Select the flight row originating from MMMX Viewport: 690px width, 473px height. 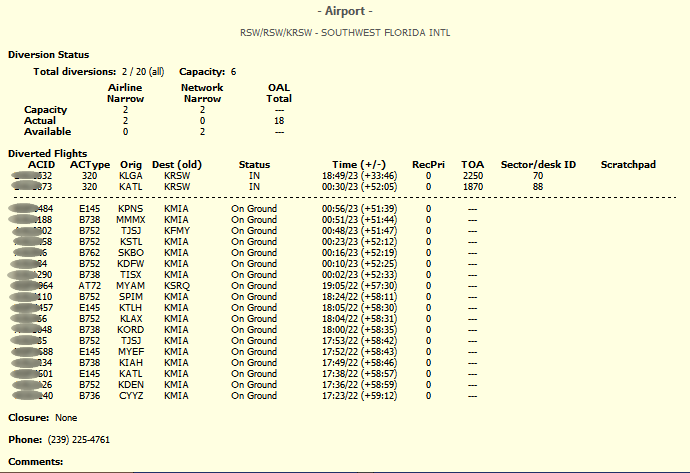click(x=130, y=219)
